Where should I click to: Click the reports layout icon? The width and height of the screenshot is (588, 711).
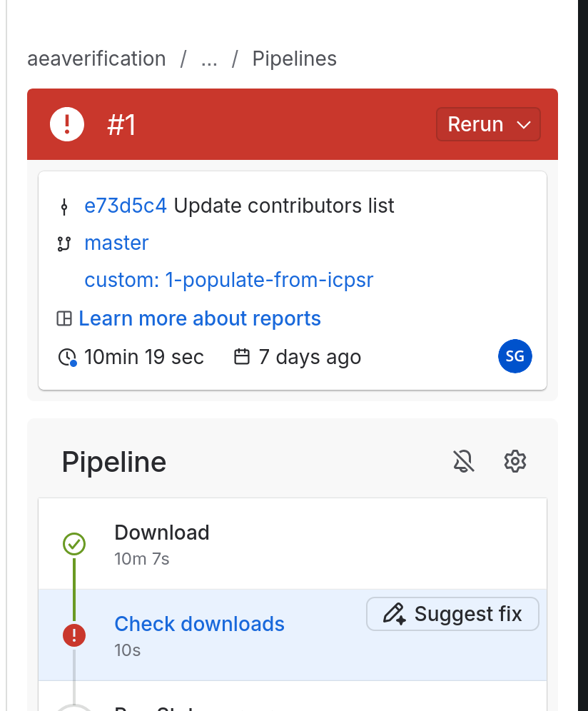pyautogui.click(x=64, y=318)
